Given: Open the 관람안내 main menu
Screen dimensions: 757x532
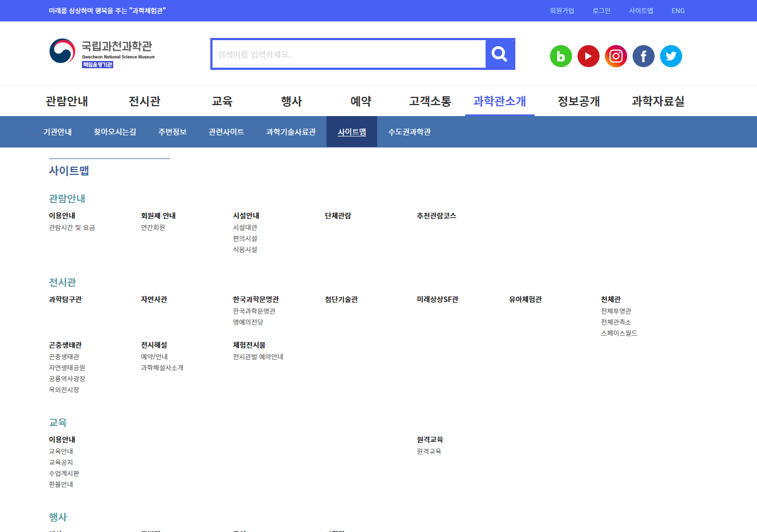Looking at the screenshot, I should [67, 101].
